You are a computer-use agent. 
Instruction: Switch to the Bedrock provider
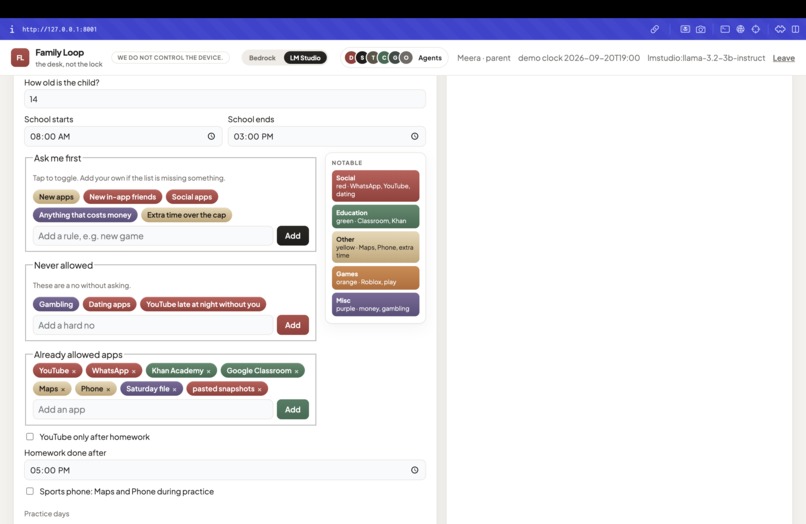[262, 58]
